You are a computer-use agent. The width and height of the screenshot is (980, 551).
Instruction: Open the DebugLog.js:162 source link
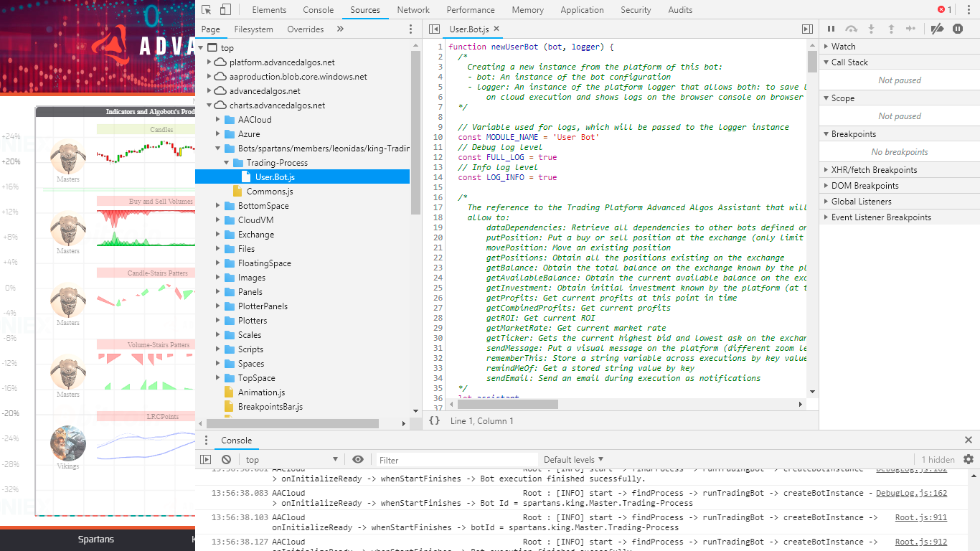tap(911, 493)
